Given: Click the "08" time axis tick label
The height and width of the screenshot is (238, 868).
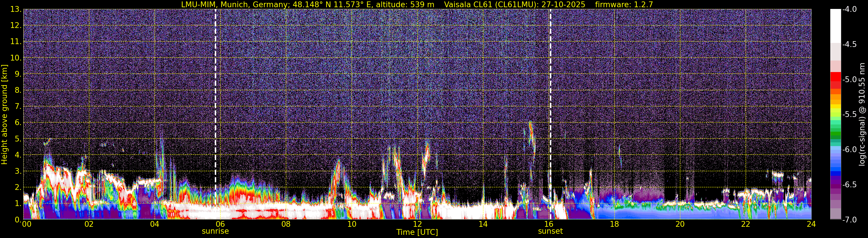Looking at the screenshot, I should pos(286,224).
